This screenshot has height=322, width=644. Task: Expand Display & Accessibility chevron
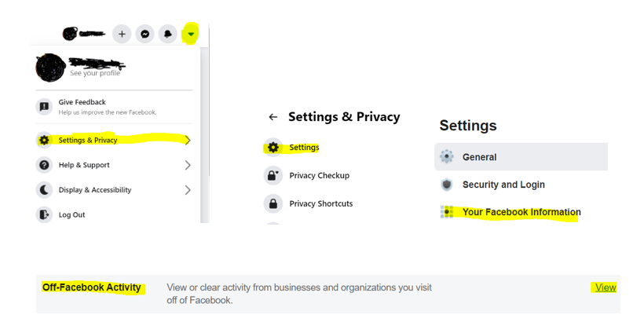click(188, 190)
